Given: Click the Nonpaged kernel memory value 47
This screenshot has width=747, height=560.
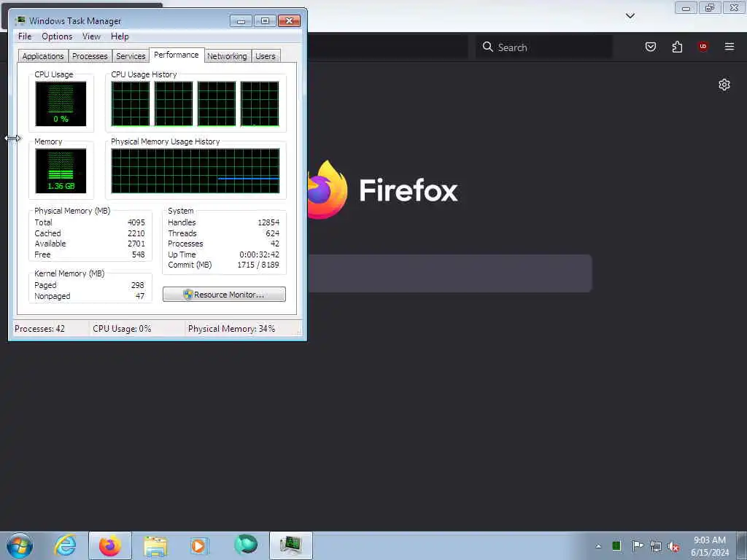Looking at the screenshot, I should (x=139, y=296).
